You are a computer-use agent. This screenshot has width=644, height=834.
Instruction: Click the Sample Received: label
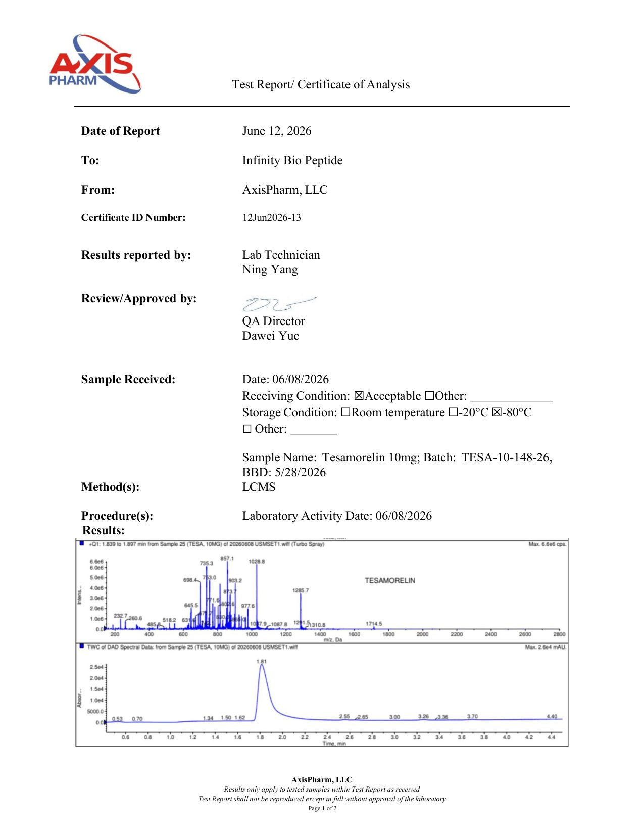(128, 379)
